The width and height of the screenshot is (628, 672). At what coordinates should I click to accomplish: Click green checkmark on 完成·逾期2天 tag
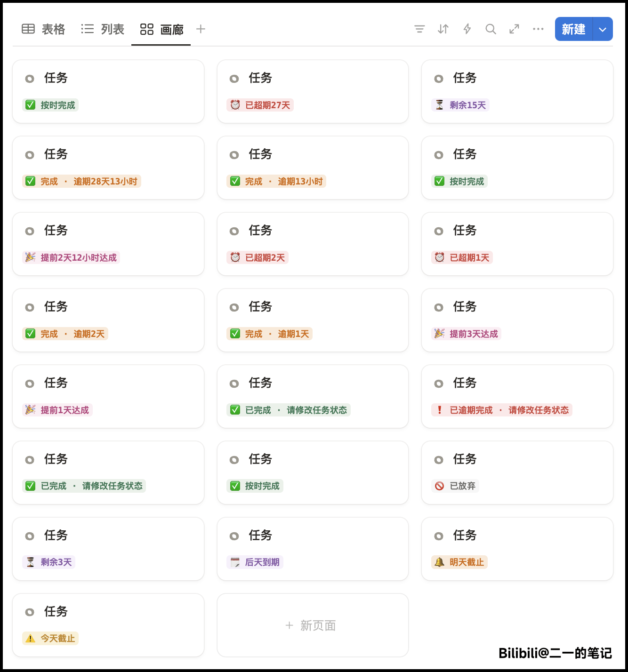[30, 334]
